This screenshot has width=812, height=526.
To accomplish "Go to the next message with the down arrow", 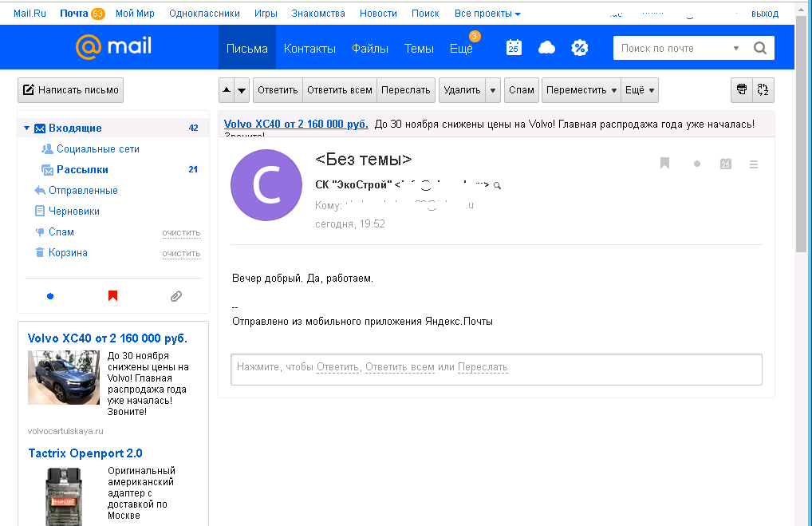I will tap(242, 90).
